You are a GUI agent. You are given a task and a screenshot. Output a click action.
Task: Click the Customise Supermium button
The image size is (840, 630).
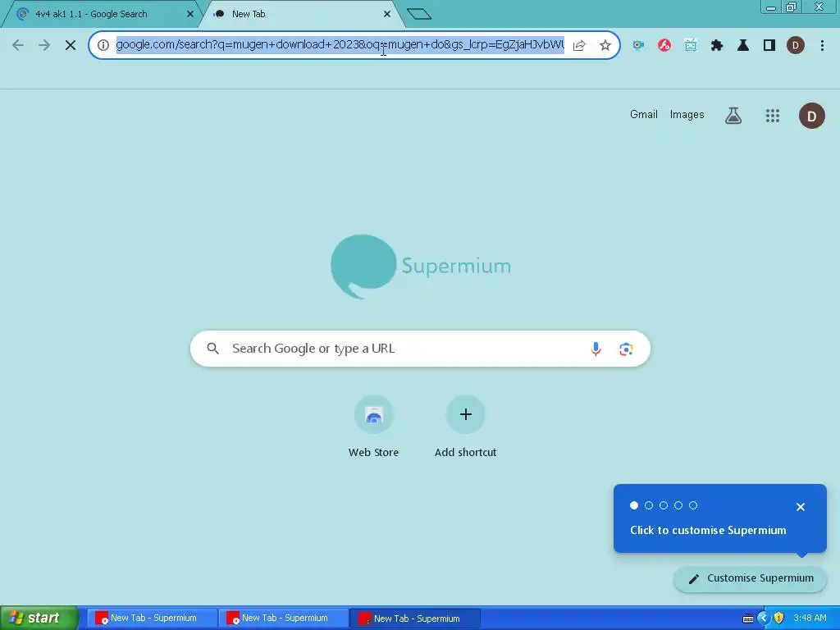(x=750, y=578)
